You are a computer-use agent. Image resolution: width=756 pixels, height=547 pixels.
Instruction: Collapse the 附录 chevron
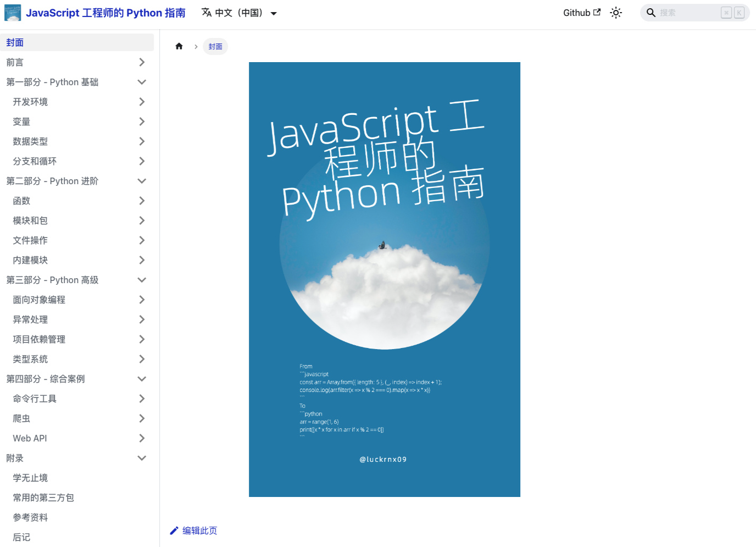(x=142, y=458)
